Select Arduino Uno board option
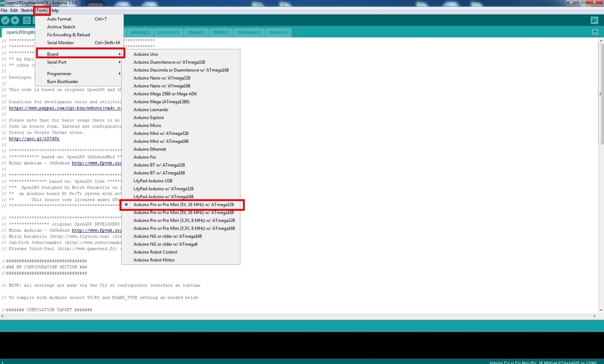Image resolution: width=604 pixels, height=364 pixels. coord(146,54)
